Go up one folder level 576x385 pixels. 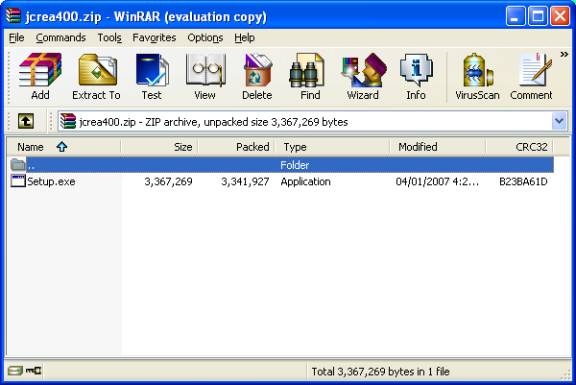26,121
